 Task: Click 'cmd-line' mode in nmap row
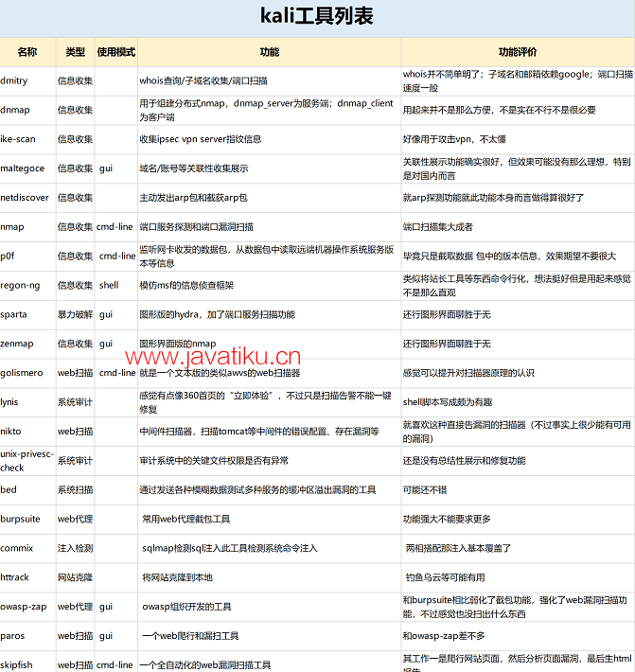(115, 227)
